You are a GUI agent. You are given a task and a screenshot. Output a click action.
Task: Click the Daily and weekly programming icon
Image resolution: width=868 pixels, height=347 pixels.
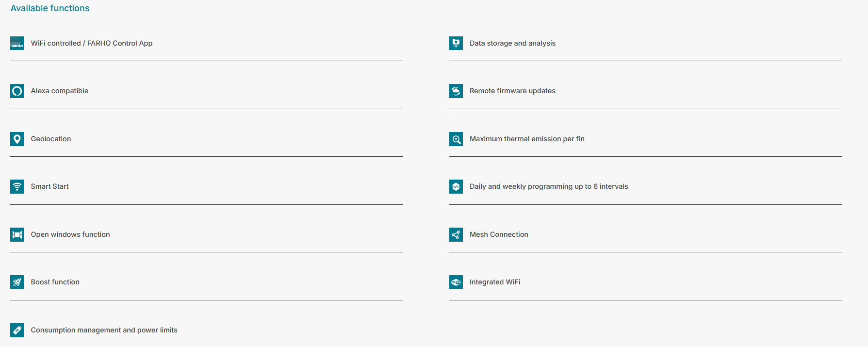[x=456, y=187]
